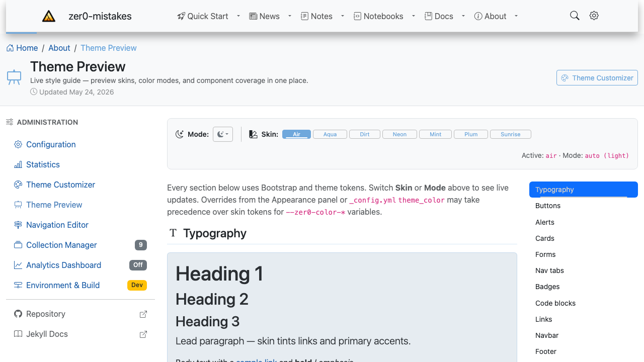Select the Aqua skin
Viewport: 644px width, 362px height.
click(330, 134)
